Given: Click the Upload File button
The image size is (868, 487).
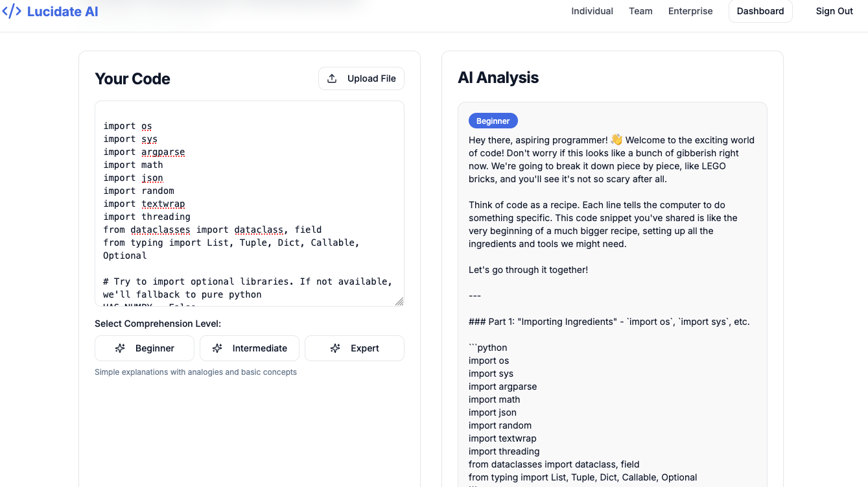Looking at the screenshot, I should pos(361,78).
